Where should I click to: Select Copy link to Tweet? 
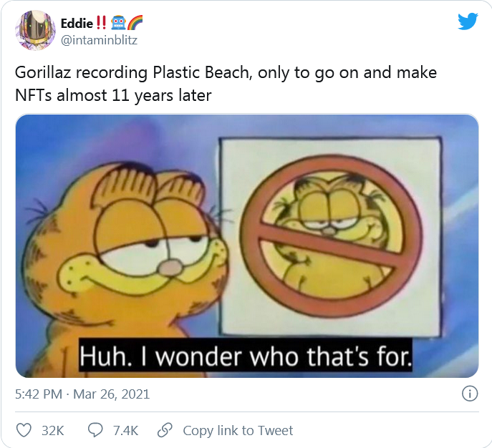pyautogui.click(x=238, y=430)
